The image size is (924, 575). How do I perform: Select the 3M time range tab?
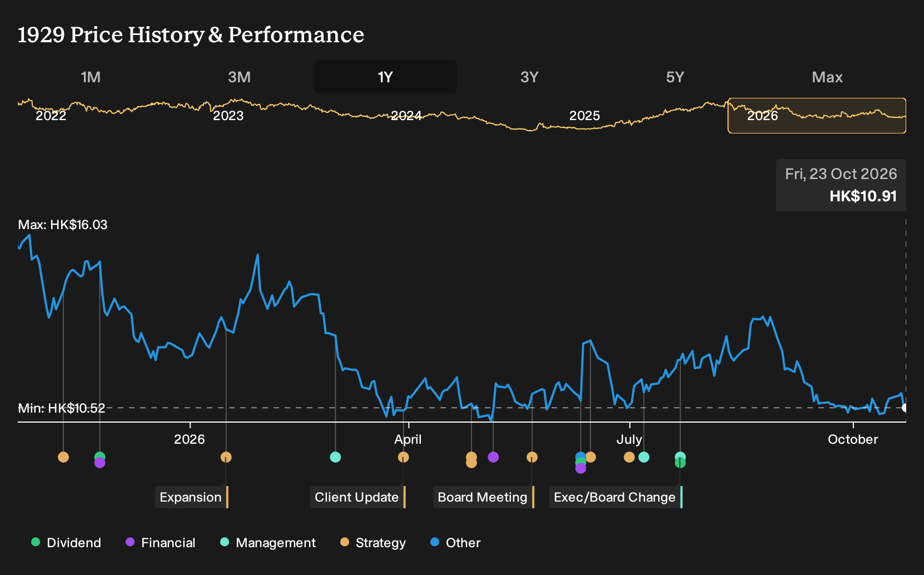coord(239,77)
